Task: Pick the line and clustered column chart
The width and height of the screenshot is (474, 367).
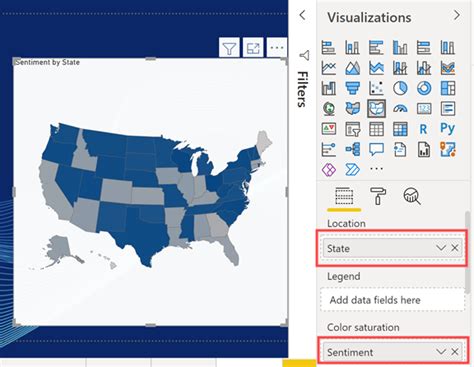Action: coord(424,68)
